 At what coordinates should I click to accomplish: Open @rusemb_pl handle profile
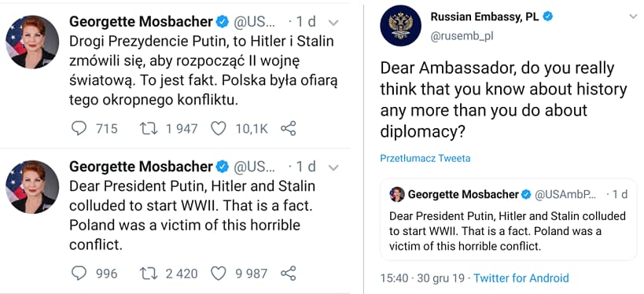click(462, 36)
